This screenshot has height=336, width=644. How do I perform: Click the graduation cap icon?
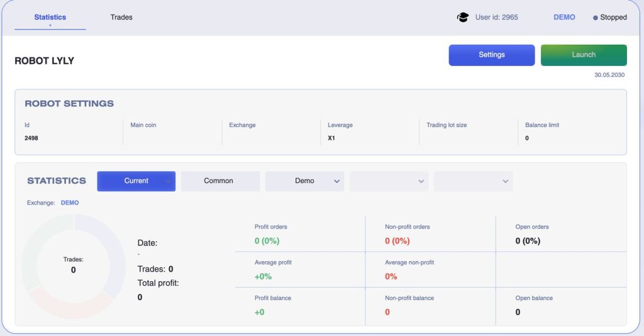463,18
